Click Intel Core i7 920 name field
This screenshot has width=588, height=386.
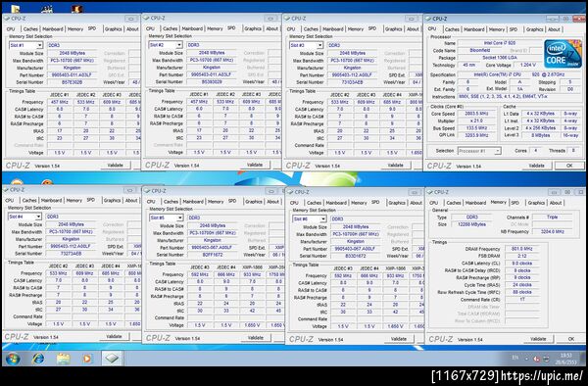500,43
